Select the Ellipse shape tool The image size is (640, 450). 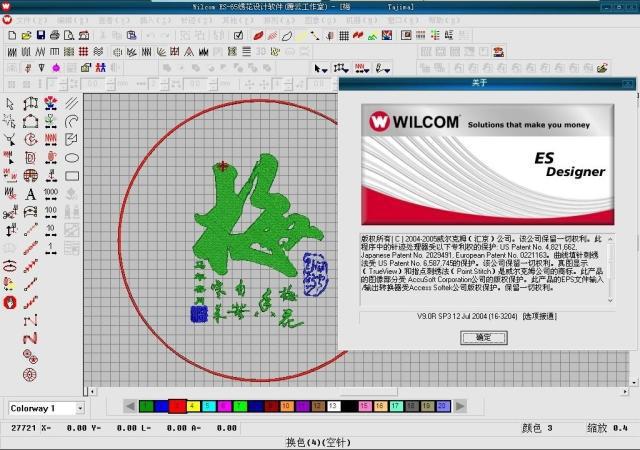(72, 158)
